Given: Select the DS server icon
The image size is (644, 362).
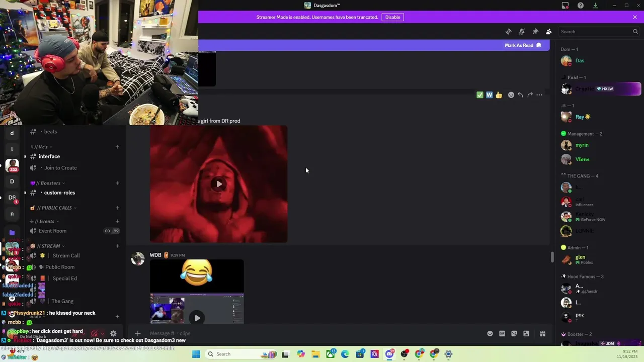Looking at the screenshot, I should pos(12,198).
